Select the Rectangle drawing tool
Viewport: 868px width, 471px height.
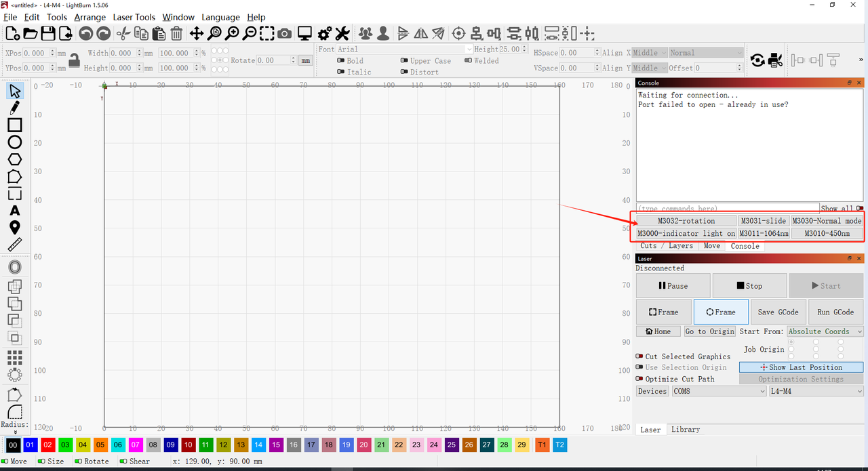(14, 125)
